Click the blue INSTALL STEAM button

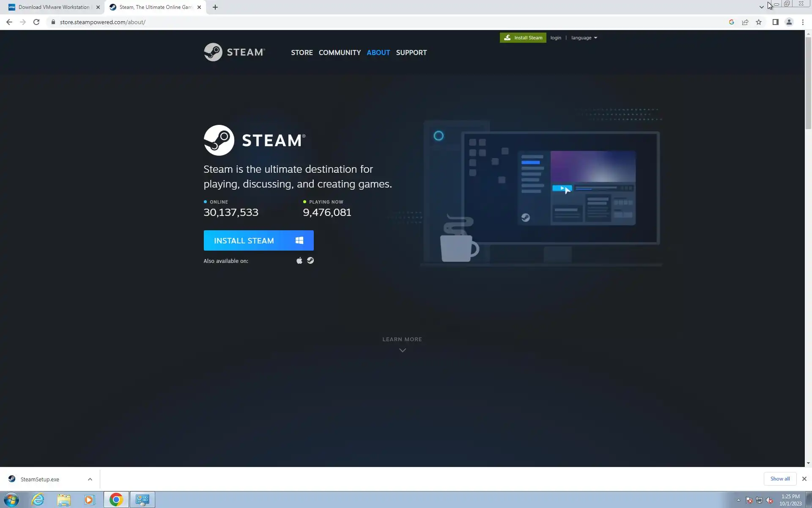click(x=258, y=240)
